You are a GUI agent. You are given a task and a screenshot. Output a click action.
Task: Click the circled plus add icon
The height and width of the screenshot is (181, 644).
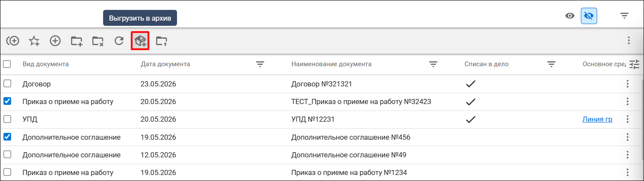click(55, 41)
